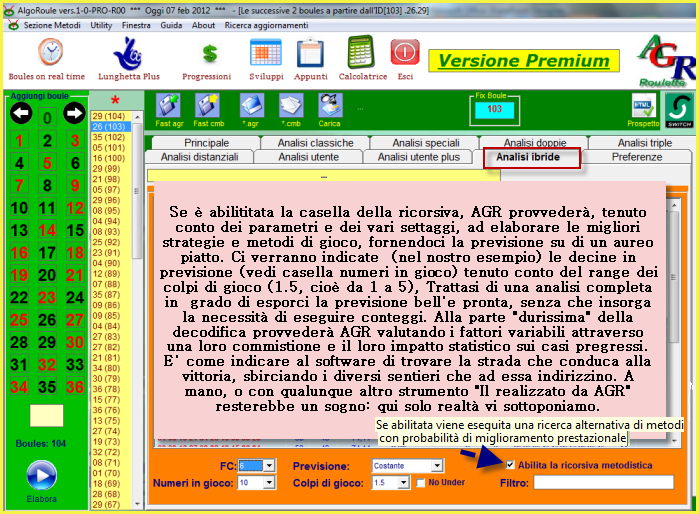Add boule number 32

(x=47, y=365)
